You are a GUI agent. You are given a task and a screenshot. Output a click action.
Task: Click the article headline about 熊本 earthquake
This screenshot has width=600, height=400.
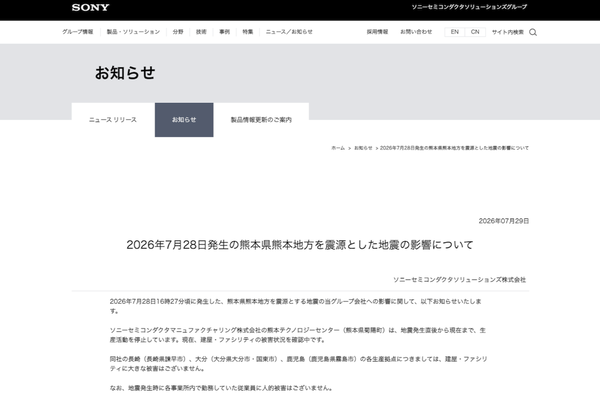point(300,245)
